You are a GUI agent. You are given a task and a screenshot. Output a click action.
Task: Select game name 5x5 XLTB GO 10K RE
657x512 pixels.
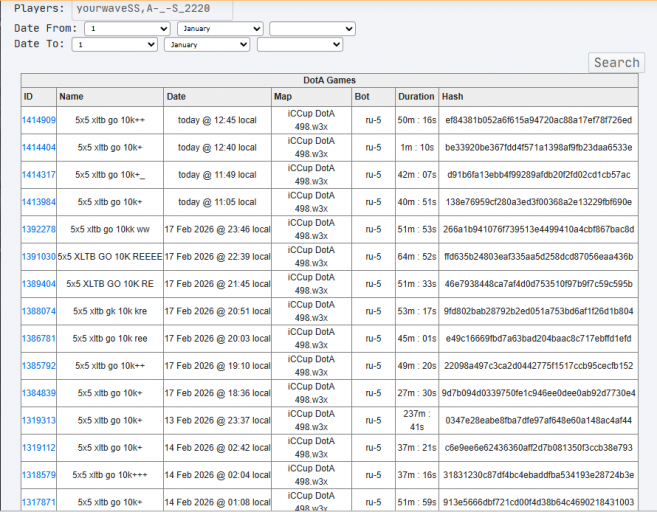110,284
